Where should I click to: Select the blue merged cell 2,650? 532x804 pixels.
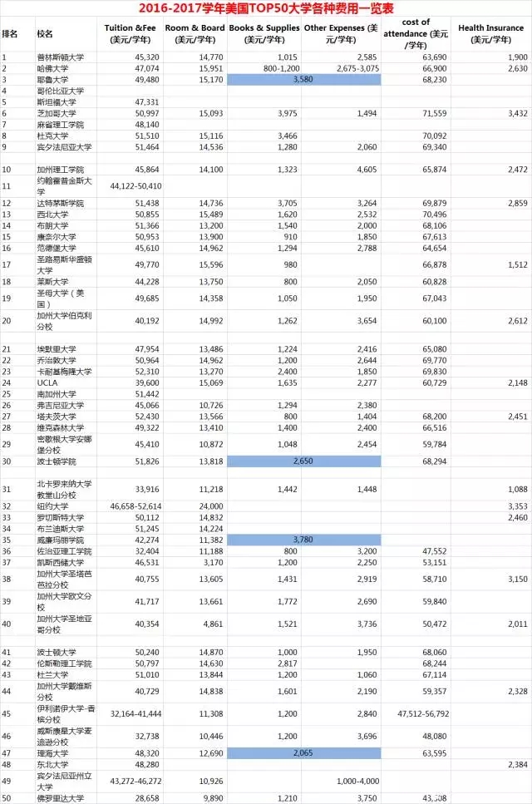[304, 461]
